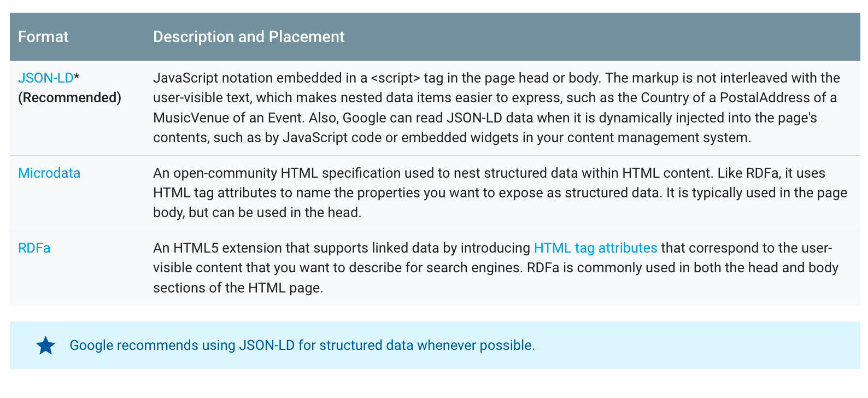Click the Format column header

(43, 37)
